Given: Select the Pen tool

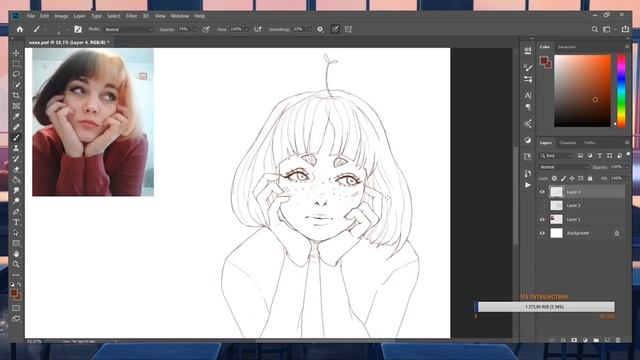Looking at the screenshot, I should [x=16, y=212].
